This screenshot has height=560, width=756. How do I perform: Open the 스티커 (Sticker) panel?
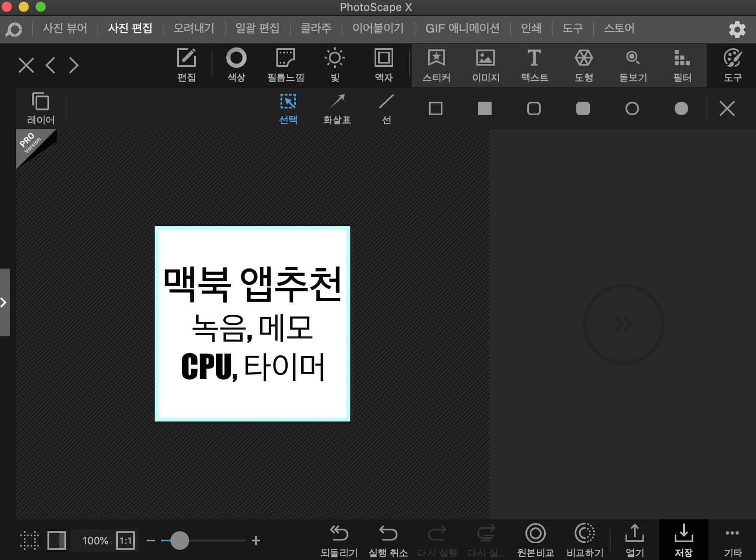436,64
